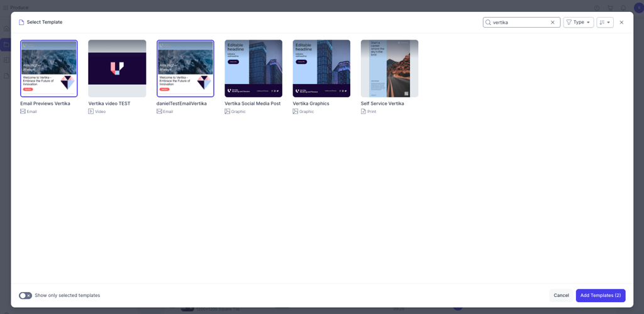This screenshot has height=314, width=644.
Task: Click the Self Service Vertika title
Action: click(382, 104)
